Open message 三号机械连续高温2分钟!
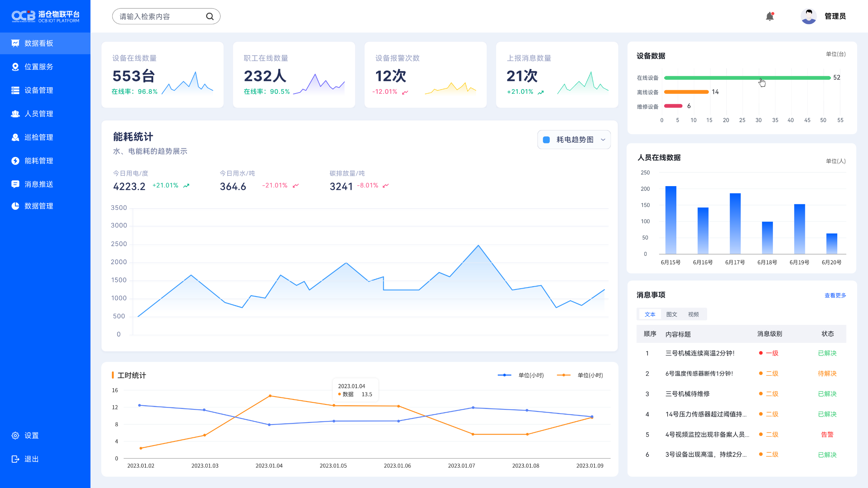This screenshot has height=488, width=868. [699, 353]
